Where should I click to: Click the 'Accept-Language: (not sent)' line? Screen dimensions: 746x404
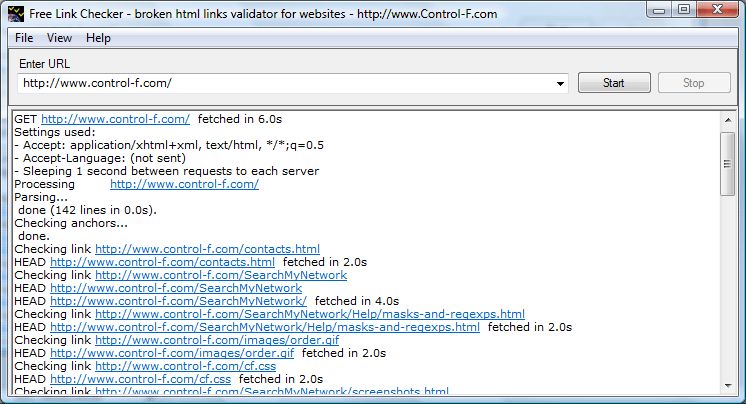(x=100, y=158)
